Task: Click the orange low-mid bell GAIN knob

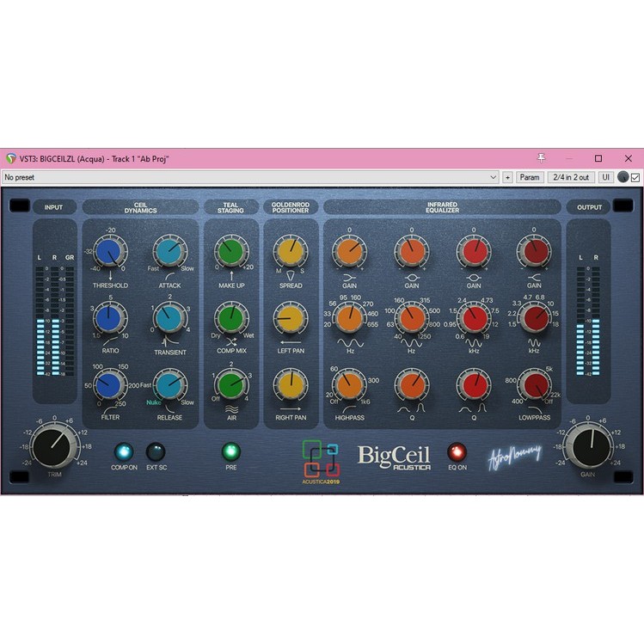Action: [x=412, y=251]
